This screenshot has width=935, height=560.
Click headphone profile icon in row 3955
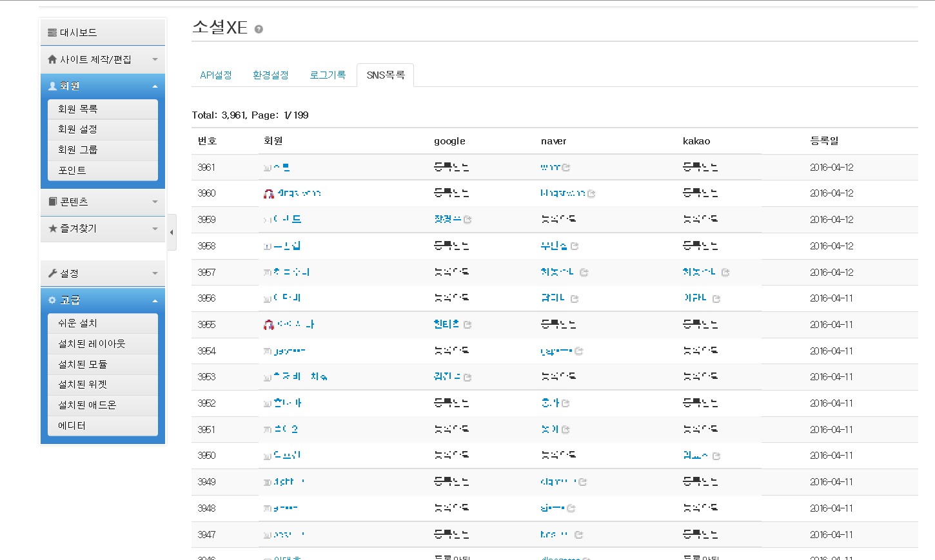(x=269, y=325)
